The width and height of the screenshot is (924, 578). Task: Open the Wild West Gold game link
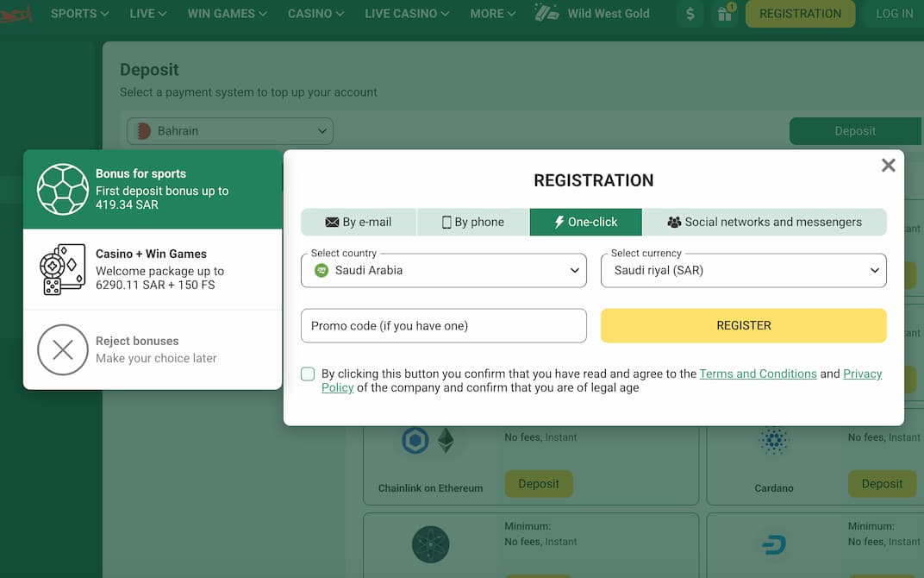click(x=591, y=14)
